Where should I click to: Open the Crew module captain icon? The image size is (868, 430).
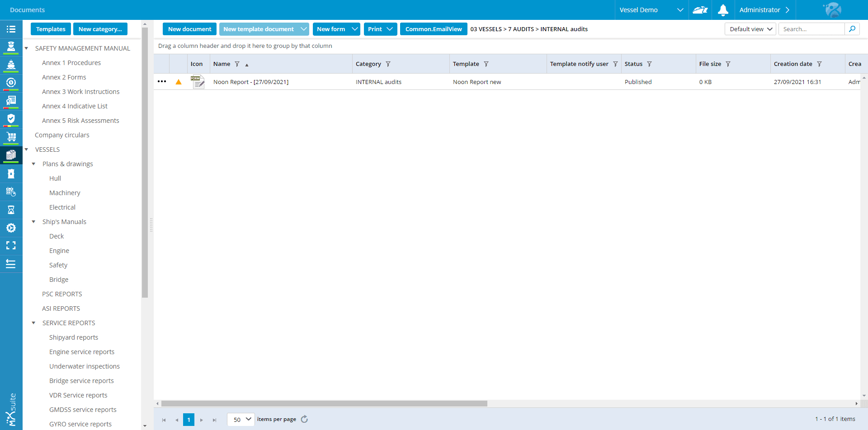(x=11, y=47)
